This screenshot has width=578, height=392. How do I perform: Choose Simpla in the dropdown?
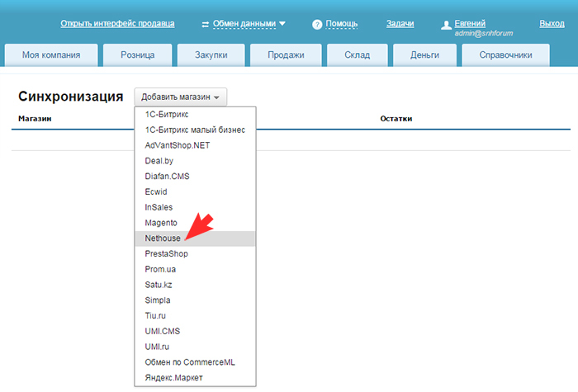(x=195, y=300)
